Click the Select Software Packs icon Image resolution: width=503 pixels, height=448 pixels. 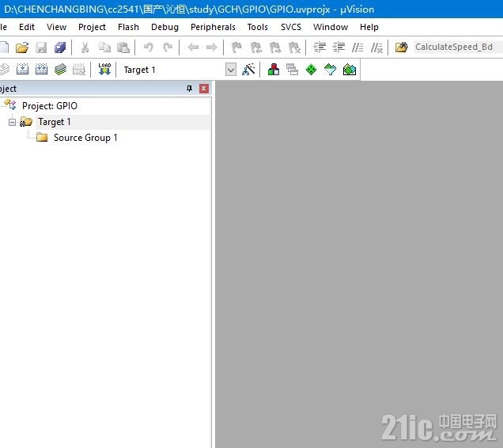(330, 70)
